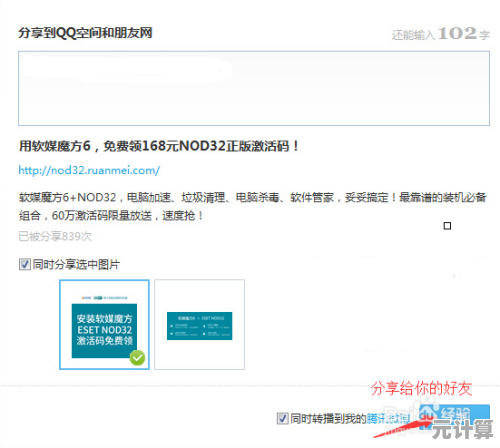Click the green checkmark on first thumbnail
This screenshot has width=500, height=448.
pos(137,358)
